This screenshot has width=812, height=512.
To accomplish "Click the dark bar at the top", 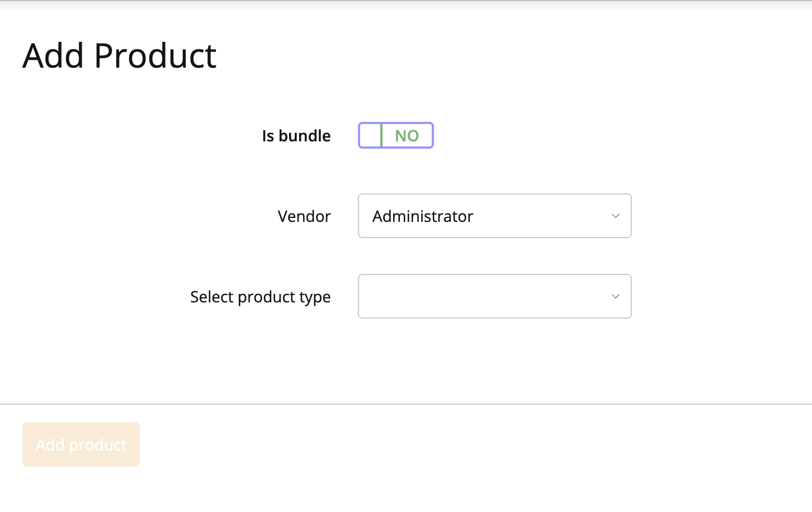I will click(x=406, y=3).
